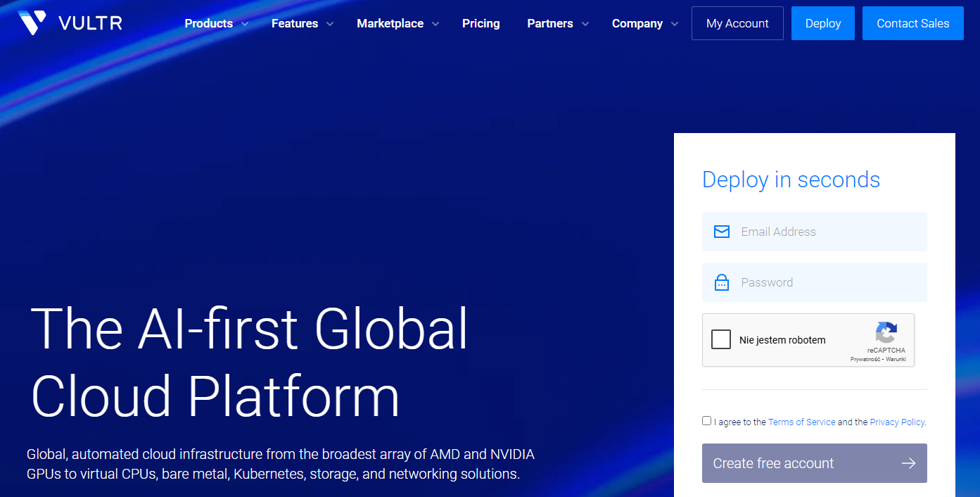Click the Vultr logo icon

(x=32, y=23)
